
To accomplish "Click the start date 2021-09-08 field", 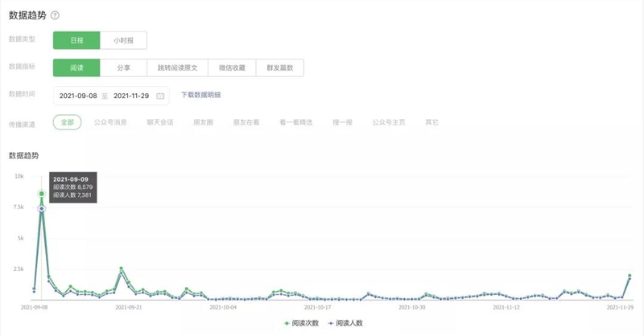I will click(78, 96).
